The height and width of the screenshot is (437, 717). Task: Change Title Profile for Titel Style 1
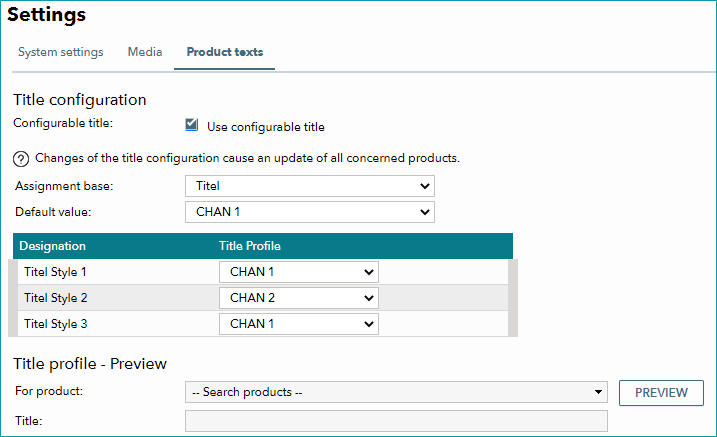click(x=299, y=272)
